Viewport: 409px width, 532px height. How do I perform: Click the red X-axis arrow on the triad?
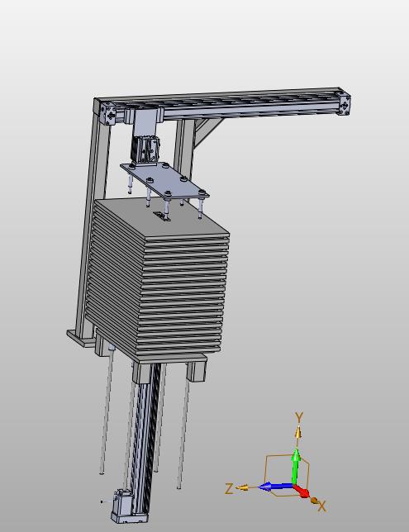302,491
